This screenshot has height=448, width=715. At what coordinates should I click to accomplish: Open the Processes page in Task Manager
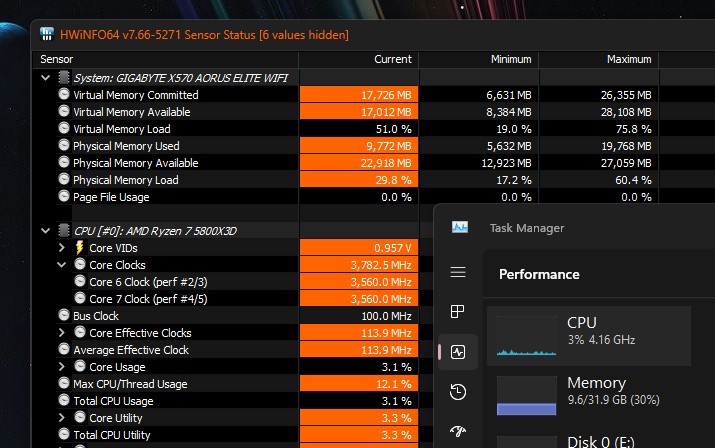457,312
